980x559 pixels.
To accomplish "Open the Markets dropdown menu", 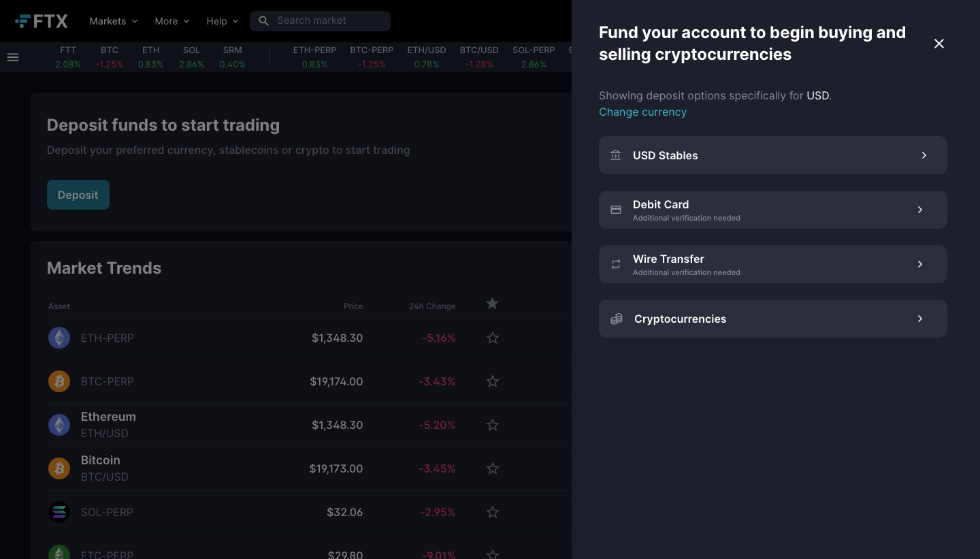I will point(114,21).
